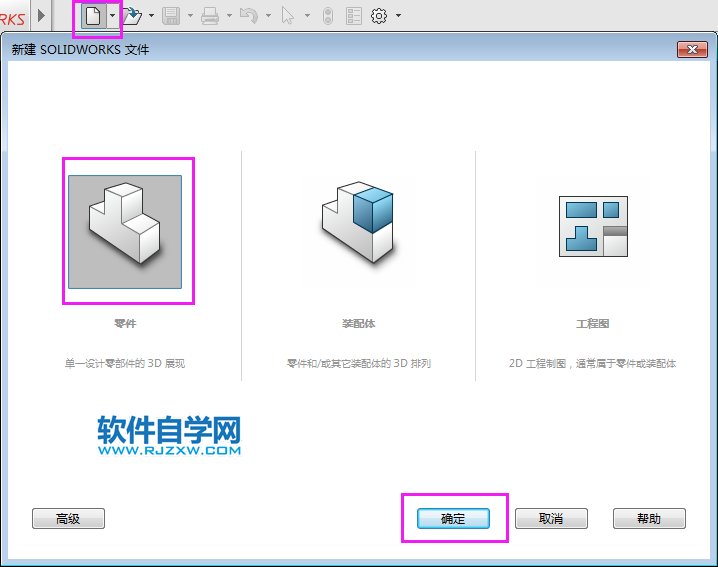The image size is (718, 567).
Task: Open the Options gear icon
Action: (379, 16)
